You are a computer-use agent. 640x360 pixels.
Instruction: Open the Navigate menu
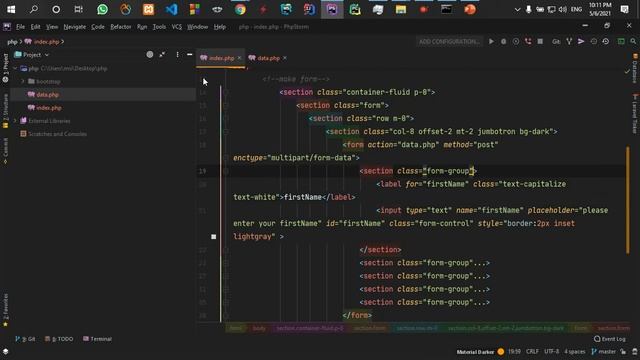tap(75, 27)
